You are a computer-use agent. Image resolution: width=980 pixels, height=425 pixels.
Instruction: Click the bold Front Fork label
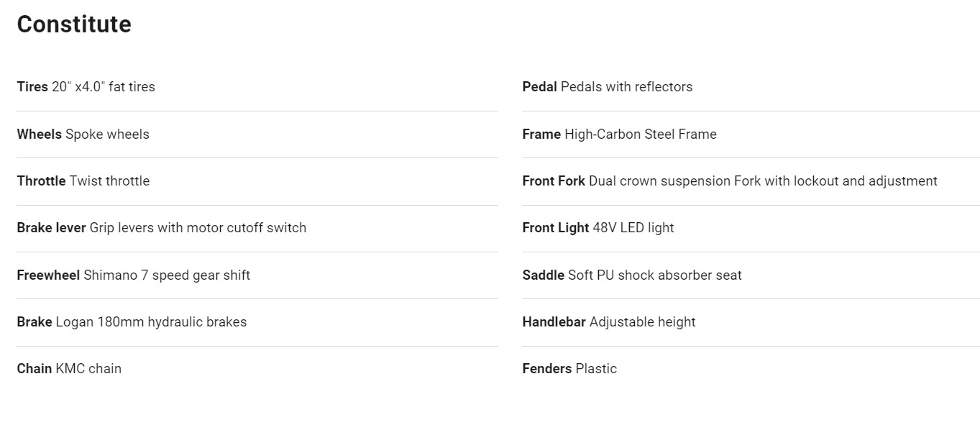tap(554, 181)
